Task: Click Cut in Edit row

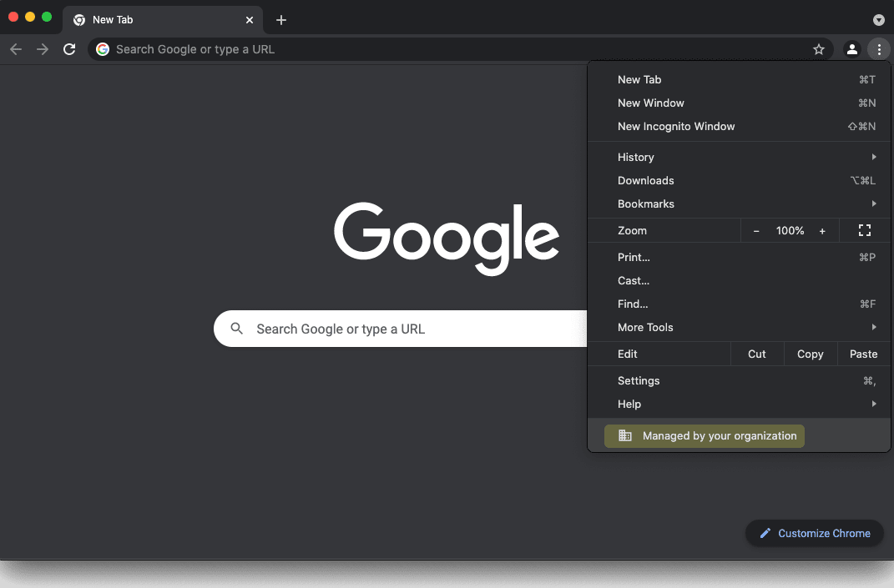Action: (756, 354)
